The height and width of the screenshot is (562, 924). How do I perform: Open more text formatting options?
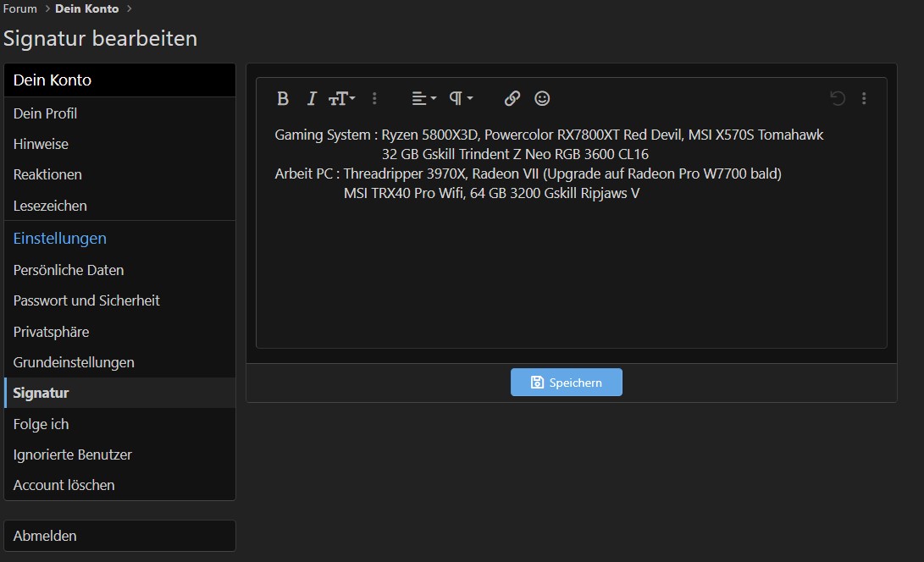[x=374, y=98]
